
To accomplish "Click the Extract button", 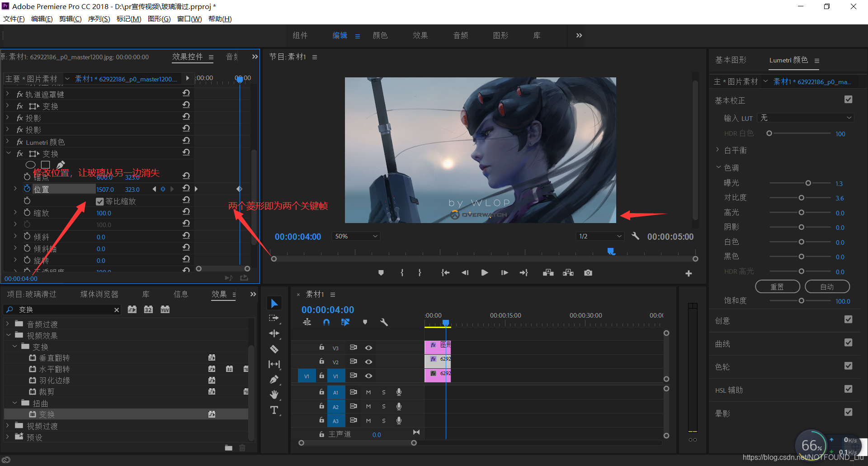I will coord(568,273).
